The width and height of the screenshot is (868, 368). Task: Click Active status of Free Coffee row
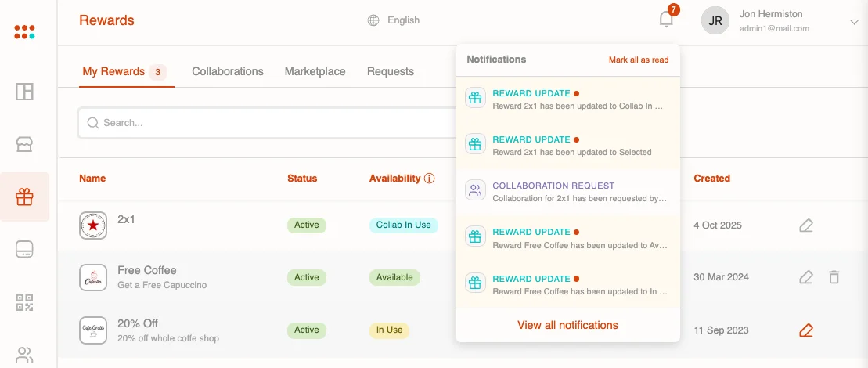tap(307, 277)
